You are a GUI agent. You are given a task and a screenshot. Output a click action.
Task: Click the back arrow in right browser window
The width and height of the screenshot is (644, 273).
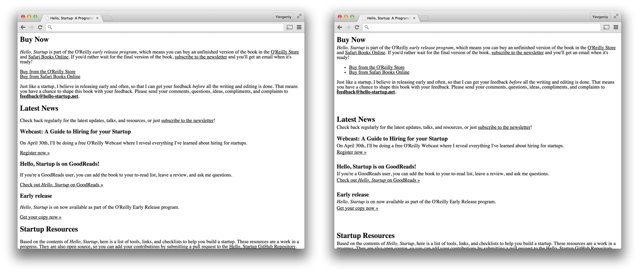pos(340,27)
